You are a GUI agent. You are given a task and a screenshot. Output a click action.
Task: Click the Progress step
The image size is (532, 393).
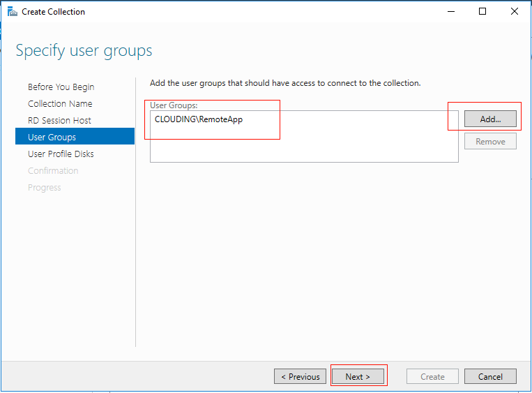tap(45, 188)
